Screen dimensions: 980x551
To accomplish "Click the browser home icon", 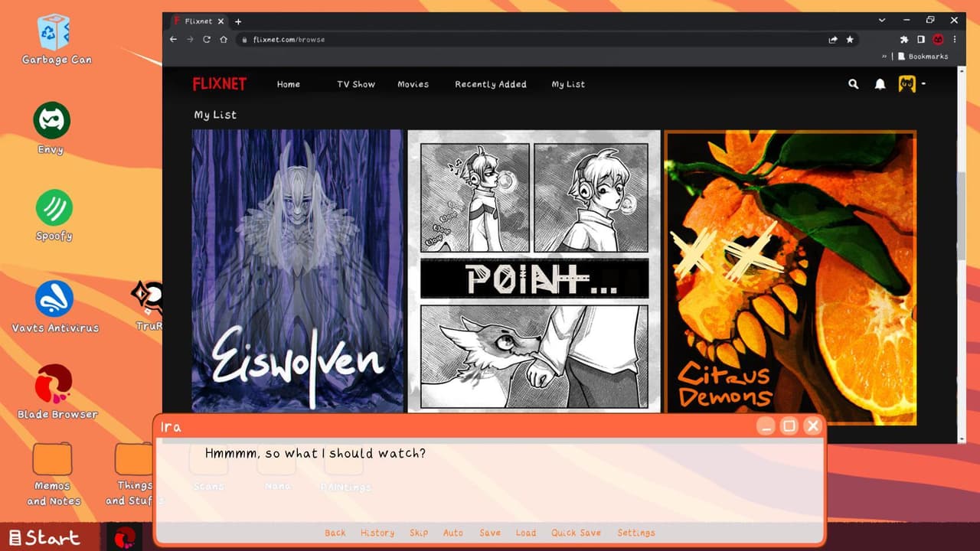I will [x=224, y=39].
